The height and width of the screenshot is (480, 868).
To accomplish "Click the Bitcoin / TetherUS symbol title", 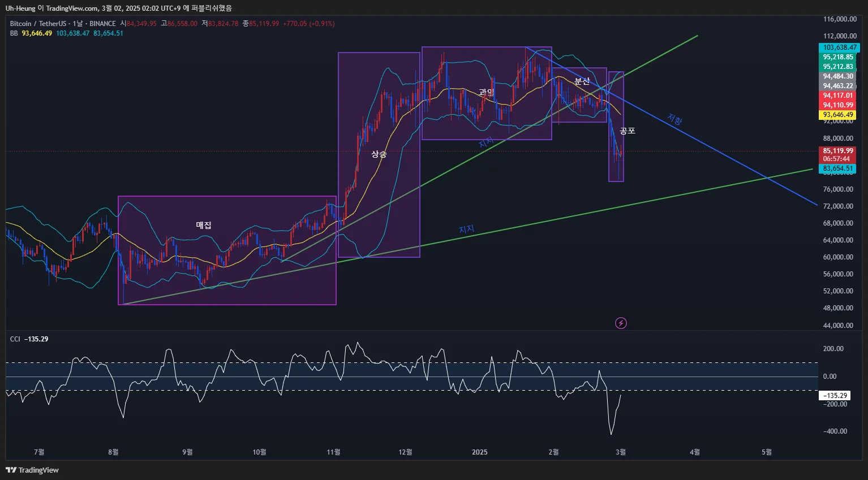I will click(x=38, y=24).
